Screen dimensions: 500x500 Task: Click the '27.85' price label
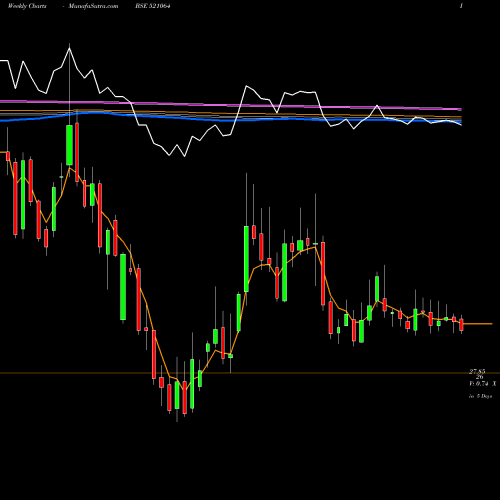[x=477, y=371]
